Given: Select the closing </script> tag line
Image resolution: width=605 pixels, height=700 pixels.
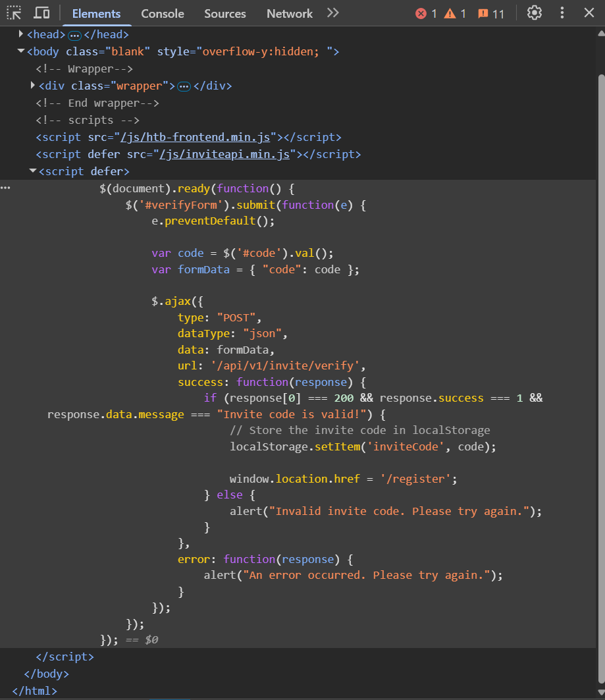Looking at the screenshot, I should 65,657.
